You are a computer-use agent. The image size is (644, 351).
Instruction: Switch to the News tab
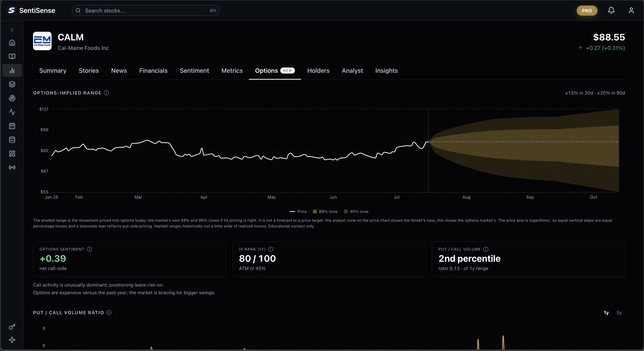click(x=119, y=71)
